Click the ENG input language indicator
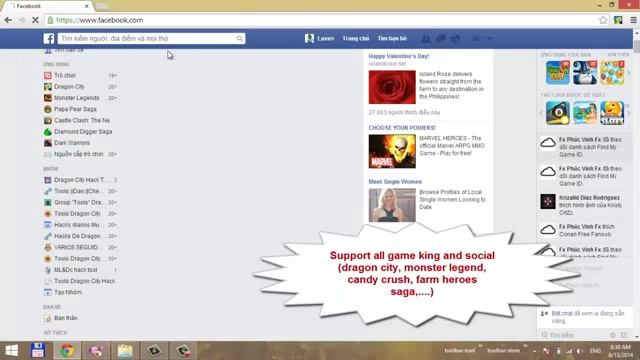Image resolution: width=640 pixels, height=360 pixels. click(596, 351)
